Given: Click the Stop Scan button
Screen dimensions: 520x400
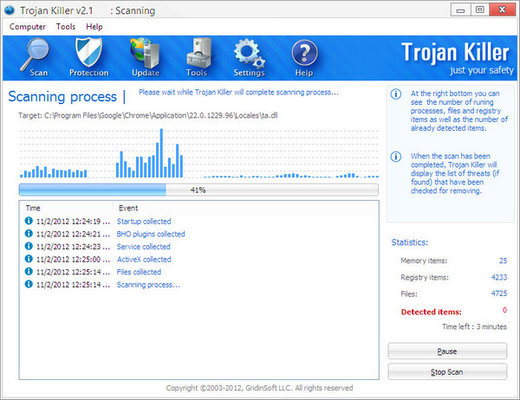Looking at the screenshot, I should pyautogui.click(x=447, y=372).
